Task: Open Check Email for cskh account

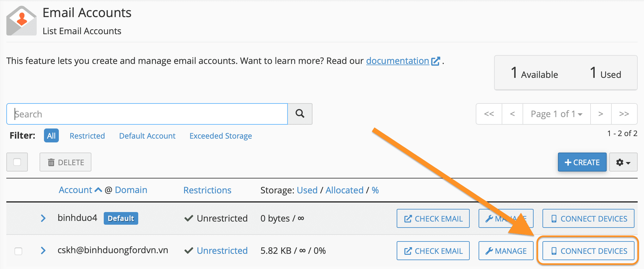Action: pyautogui.click(x=433, y=251)
